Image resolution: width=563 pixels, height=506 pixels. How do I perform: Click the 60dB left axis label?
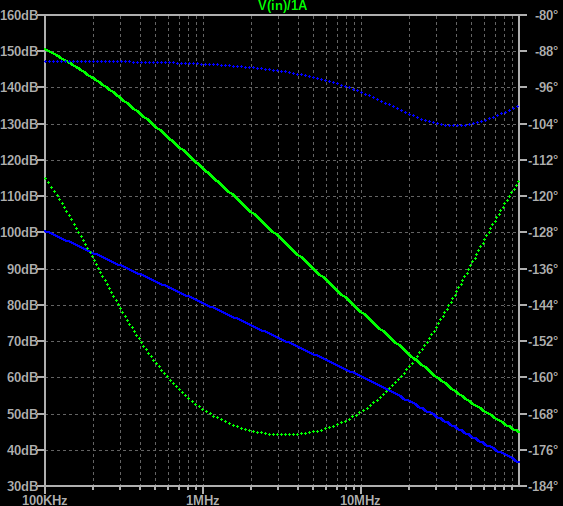click(x=22, y=377)
